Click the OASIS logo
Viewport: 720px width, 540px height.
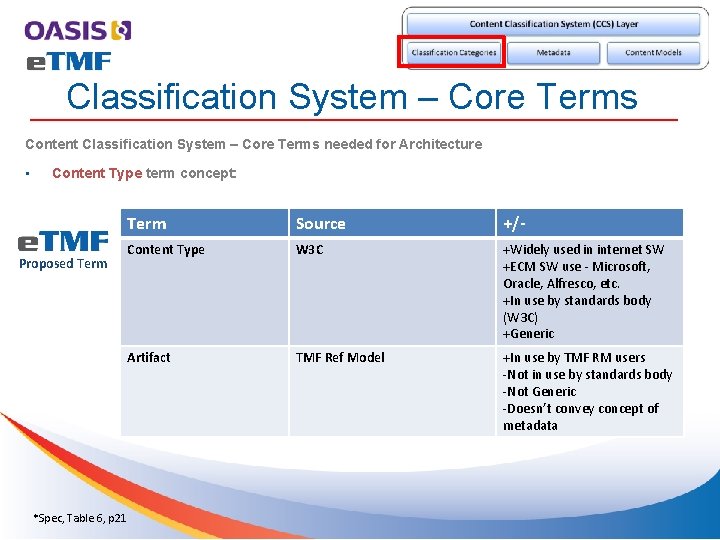click(78, 31)
